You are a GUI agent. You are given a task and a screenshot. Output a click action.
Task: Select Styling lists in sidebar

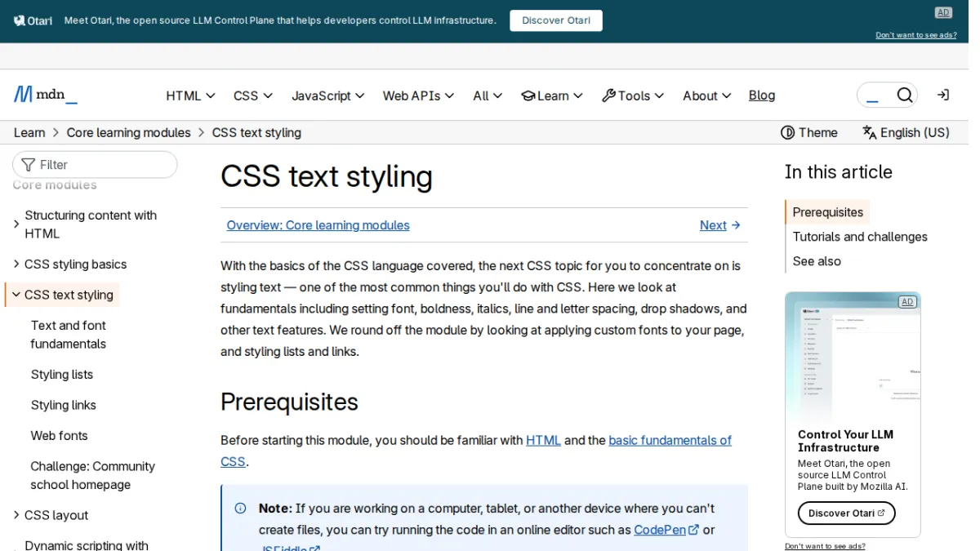[62, 375]
